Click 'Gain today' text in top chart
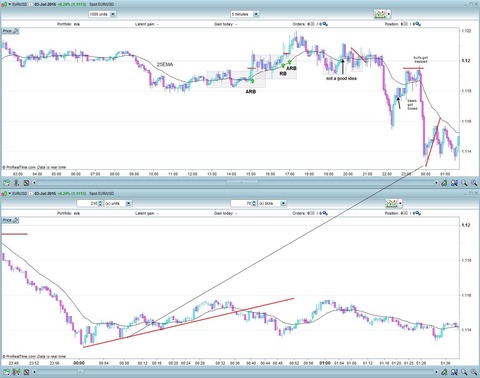The image size is (480, 378). coord(225,24)
